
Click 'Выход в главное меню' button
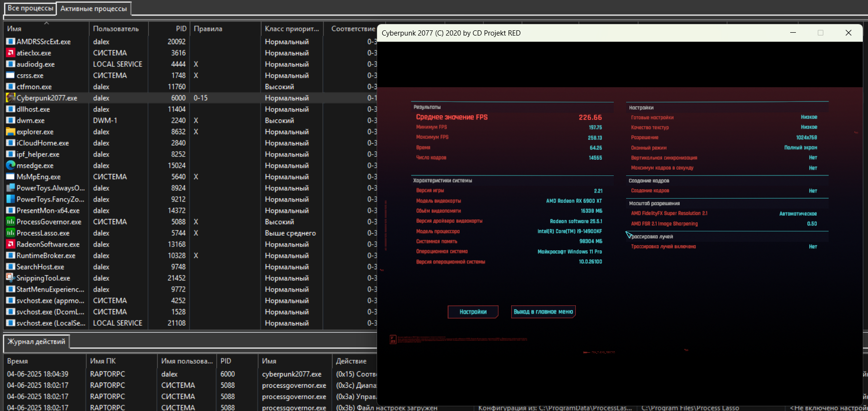click(544, 311)
